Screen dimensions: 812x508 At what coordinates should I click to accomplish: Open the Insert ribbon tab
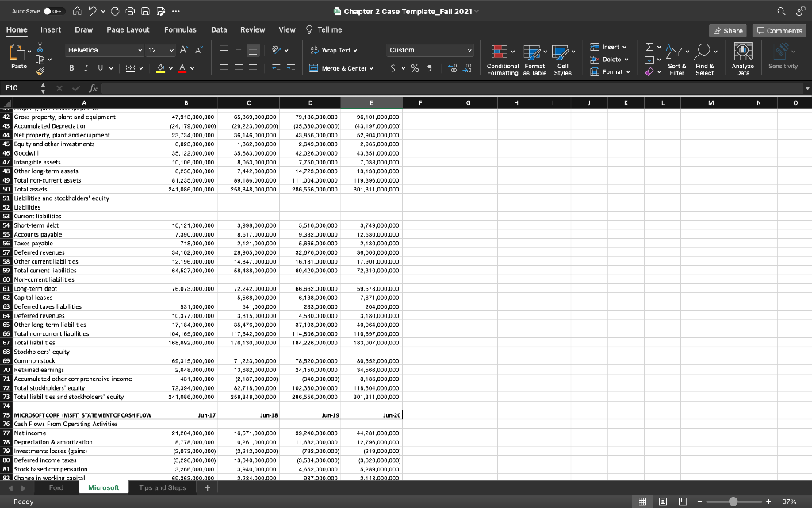click(x=51, y=29)
